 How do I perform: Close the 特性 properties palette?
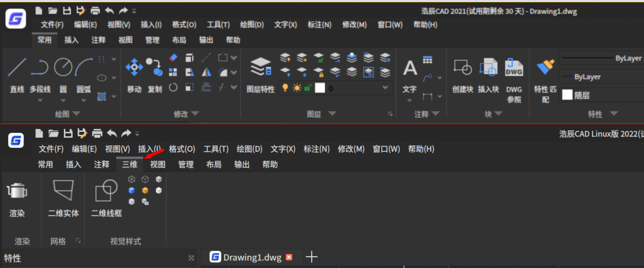click(x=191, y=258)
